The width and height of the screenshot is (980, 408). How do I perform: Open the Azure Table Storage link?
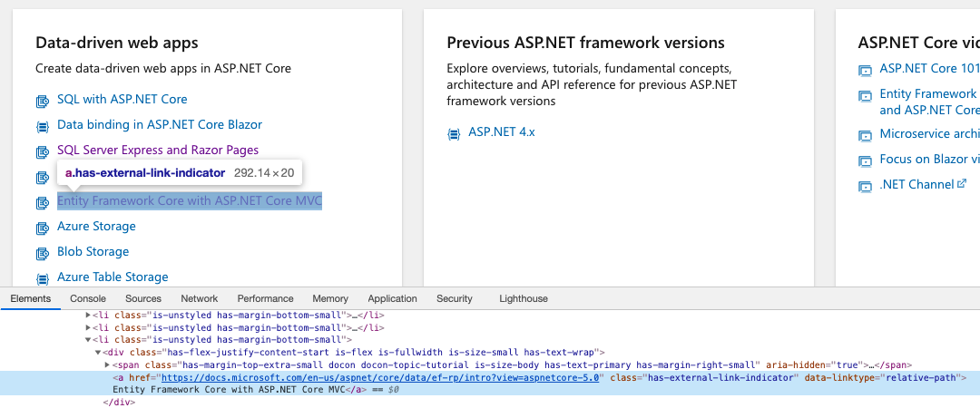113,277
